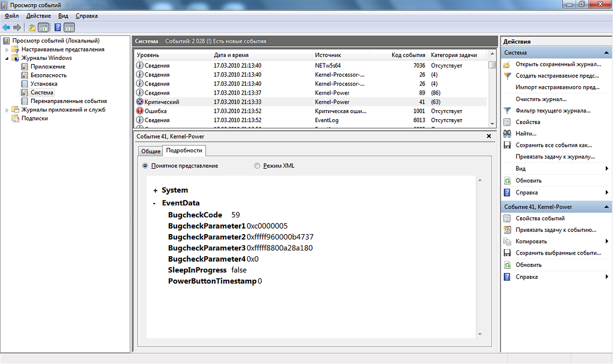Open the Действие menu
This screenshot has height=364, width=613.
(x=38, y=16)
